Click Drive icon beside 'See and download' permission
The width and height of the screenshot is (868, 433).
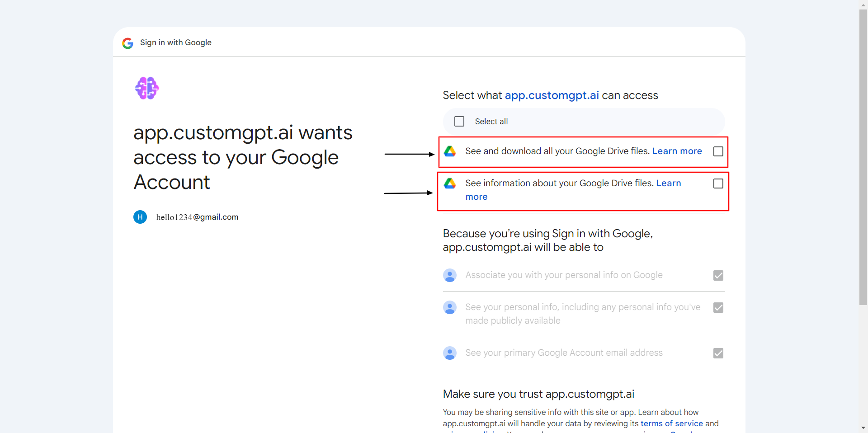[450, 151]
